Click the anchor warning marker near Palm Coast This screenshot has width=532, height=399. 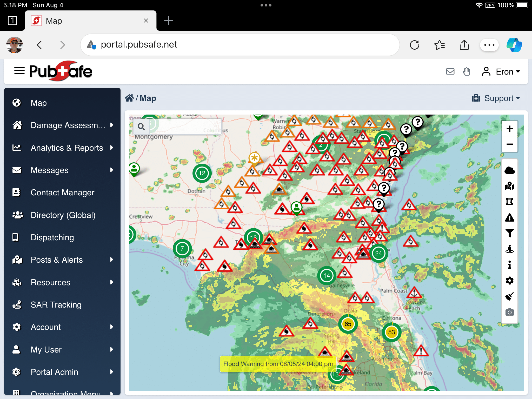(x=414, y=293)
